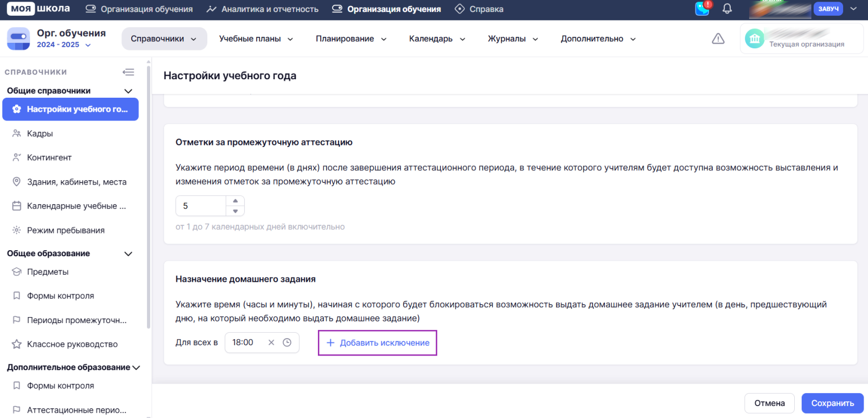The image size is (868, 418).
Task: Click the attestation days number field
Action: [x=201, y=206]
